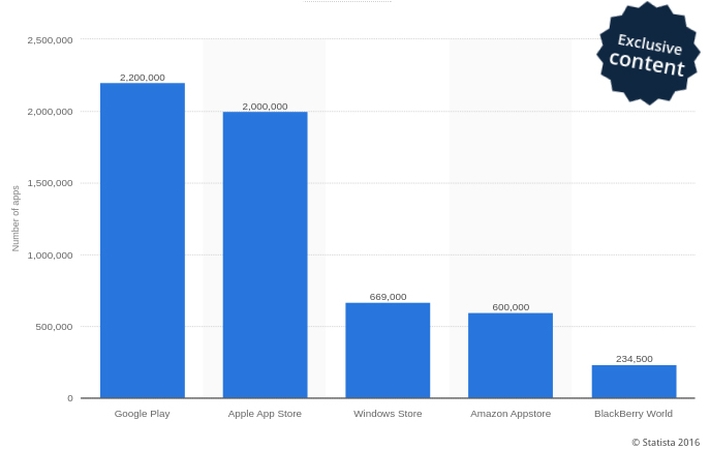Click the Exclusive content badge
This screenshot has width=710, height=450.
tap(648, 53)
